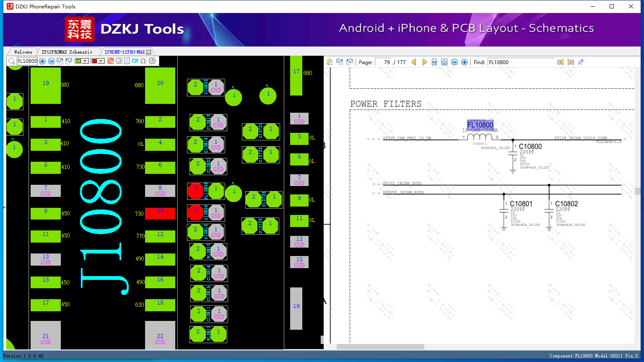Click pin 1 pad of C10721
Screen dimensions: 644x362
point(271,132)
